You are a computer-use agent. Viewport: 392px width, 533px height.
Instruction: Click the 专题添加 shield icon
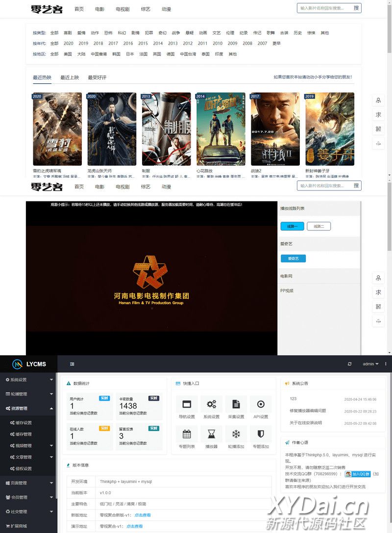(261, 434)
